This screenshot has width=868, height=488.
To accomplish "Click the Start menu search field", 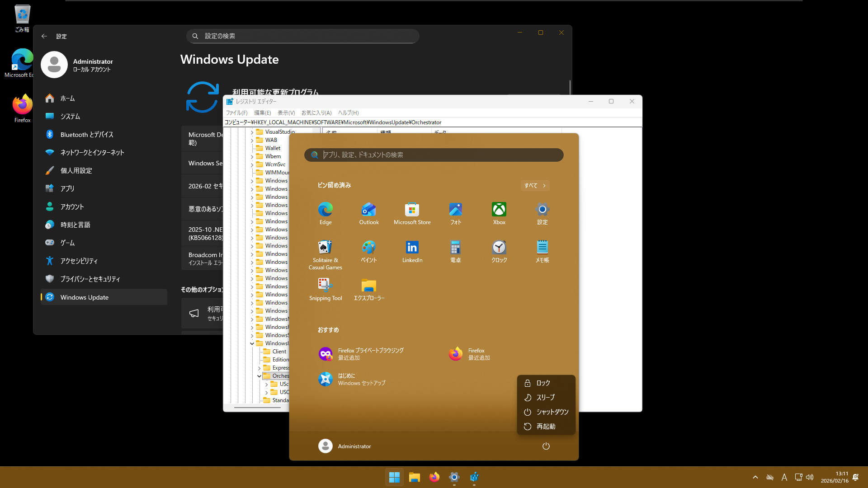I will 433,155.
